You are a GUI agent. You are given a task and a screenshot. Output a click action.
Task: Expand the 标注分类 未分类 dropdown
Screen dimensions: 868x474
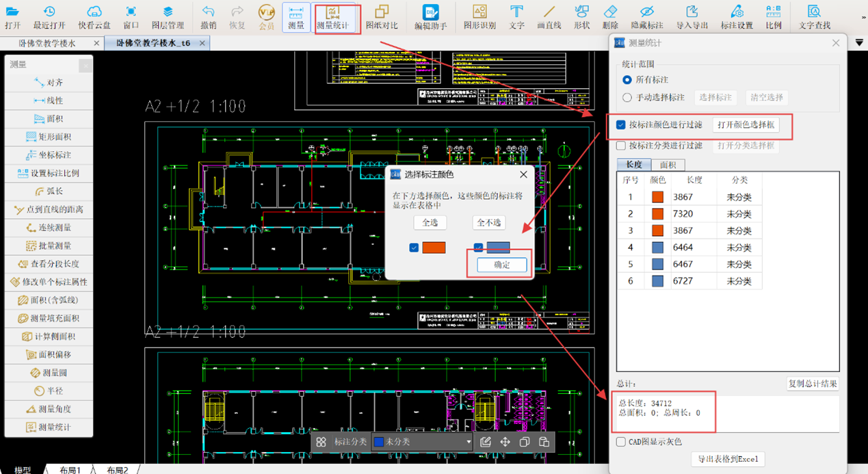pyautogui.click(x=469, y=442)
